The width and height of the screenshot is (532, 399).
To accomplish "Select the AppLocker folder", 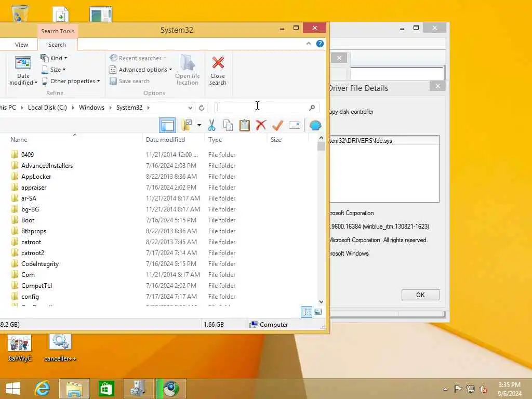I will [x=36, y=177].
